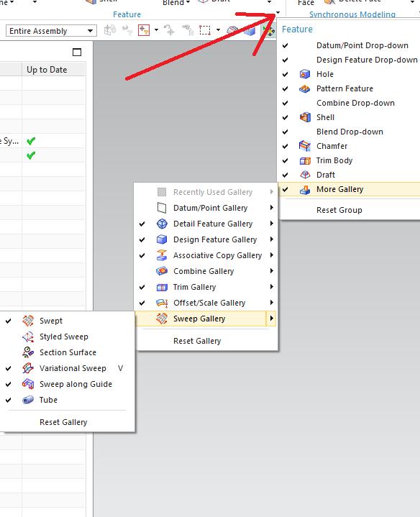This screenshot has width=420, height=517.
Task: Click the Swept icon in Sweep Gallery
Action: 28,321
